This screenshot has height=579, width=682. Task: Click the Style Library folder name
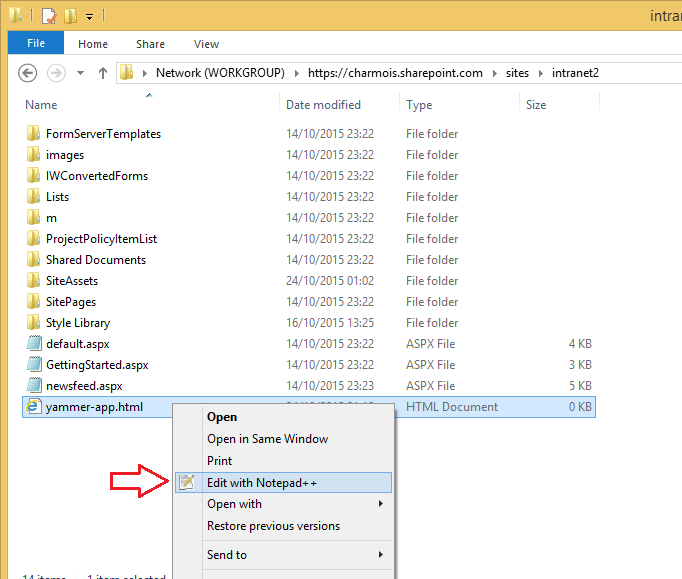click(x=78, y=323)
